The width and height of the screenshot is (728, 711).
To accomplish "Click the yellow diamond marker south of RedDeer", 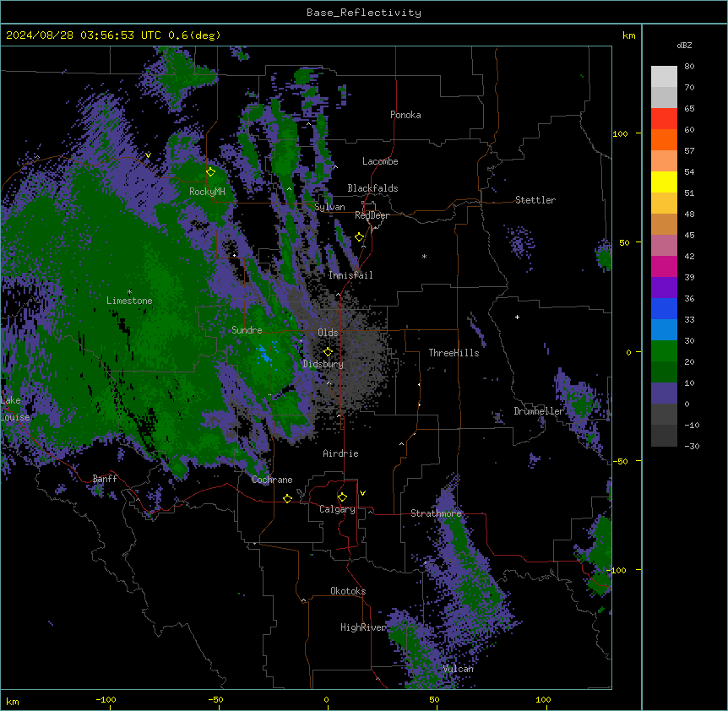I will tap(360, 237).
